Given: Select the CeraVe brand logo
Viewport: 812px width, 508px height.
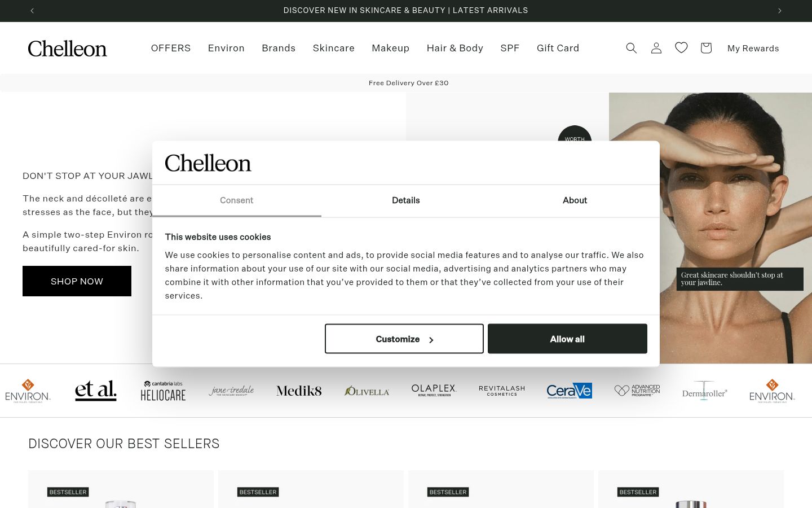Looking at the screenshot, I should click(570, 391).
